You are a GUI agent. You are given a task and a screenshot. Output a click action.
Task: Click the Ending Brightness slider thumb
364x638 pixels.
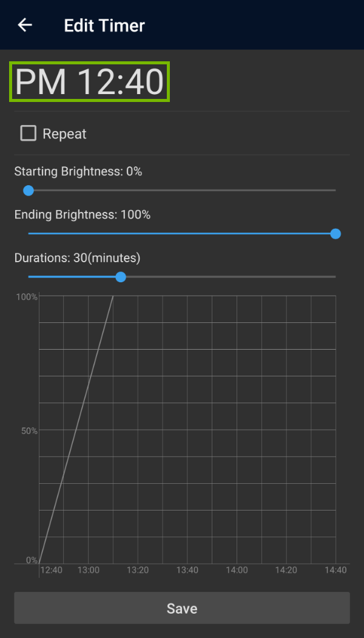point(335,234)
